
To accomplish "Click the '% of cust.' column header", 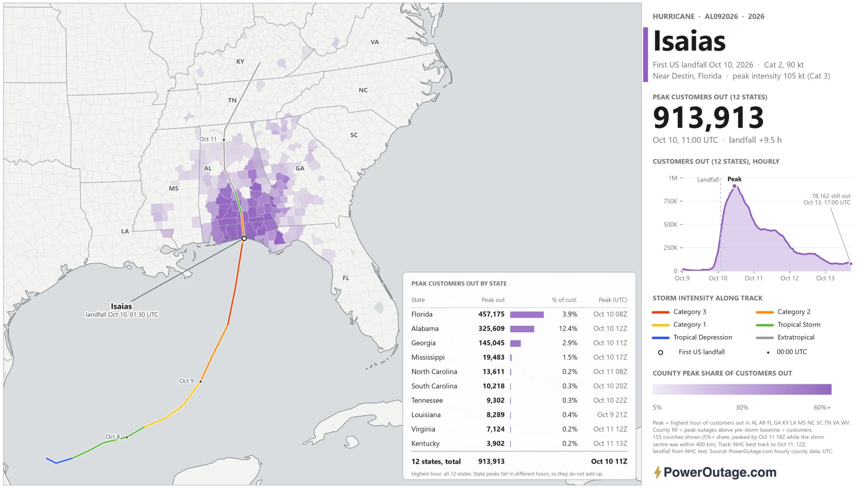I will coord(564,300).
